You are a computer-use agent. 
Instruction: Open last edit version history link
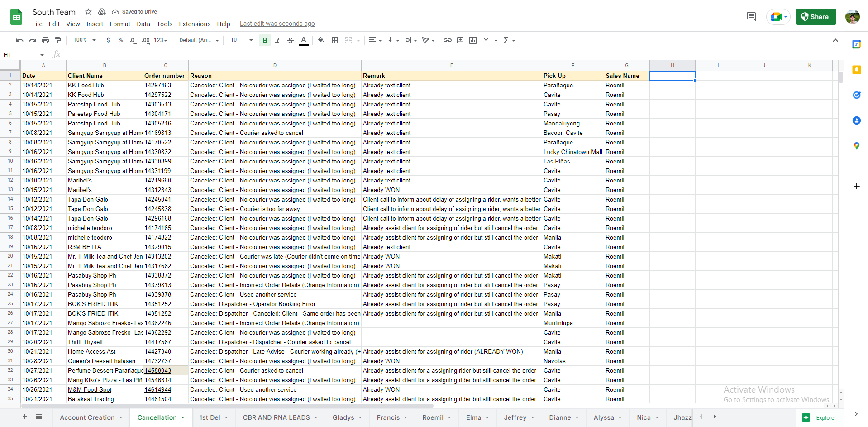(277, 24)
